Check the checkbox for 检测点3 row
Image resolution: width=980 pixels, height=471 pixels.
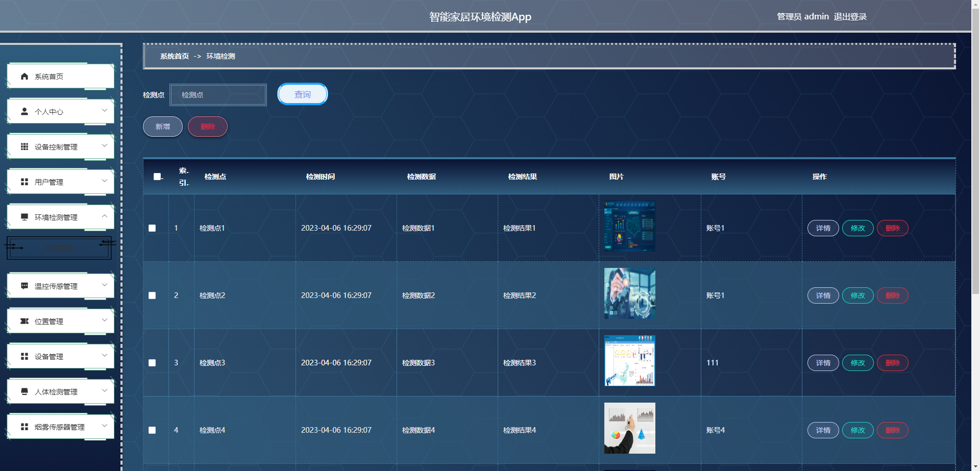[152, 362]
